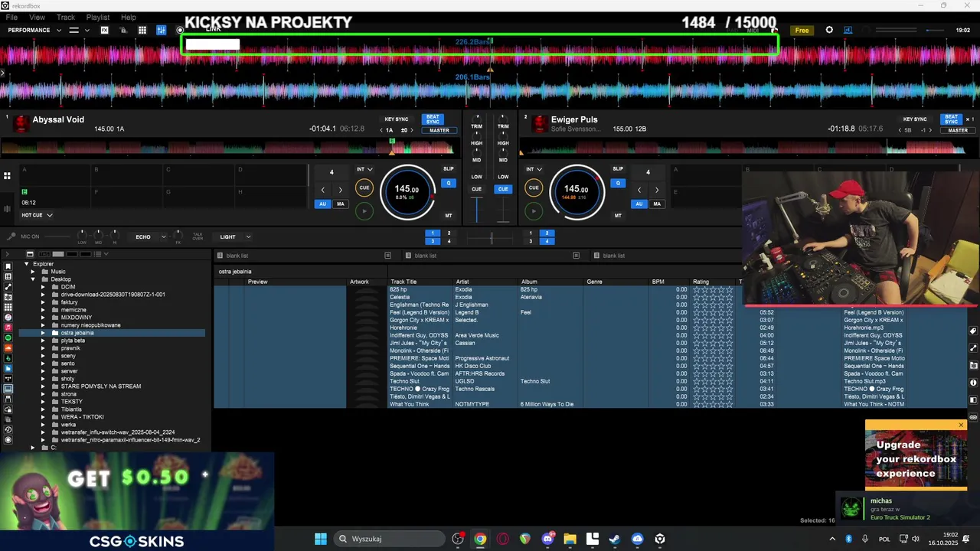The width and height of the screenshot is (980, 551).
Task: Click the Free plan button
Action: tap(802, 31)
